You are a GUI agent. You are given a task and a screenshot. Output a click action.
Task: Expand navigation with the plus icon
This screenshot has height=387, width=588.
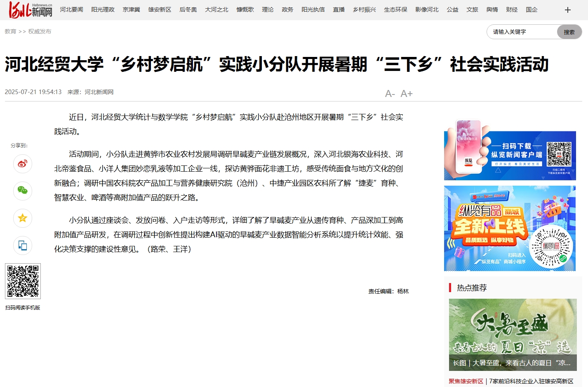coord(567,10)
